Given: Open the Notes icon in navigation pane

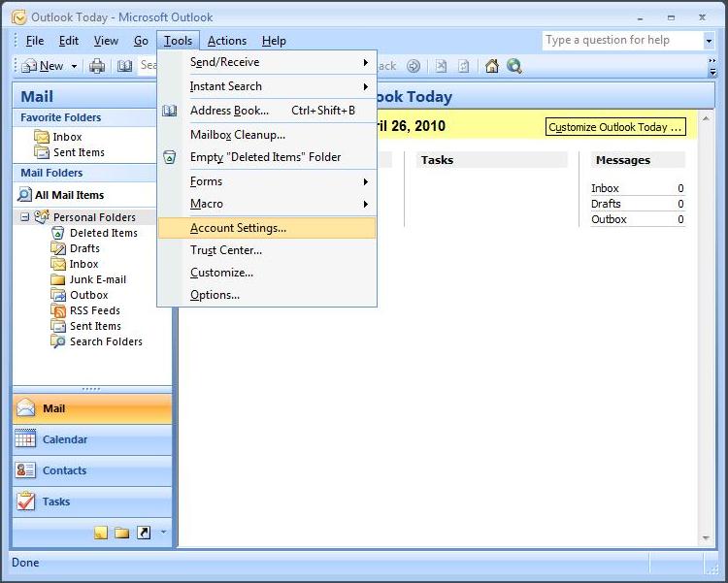Looking at the screenshot, I should [x=101, y=532].
